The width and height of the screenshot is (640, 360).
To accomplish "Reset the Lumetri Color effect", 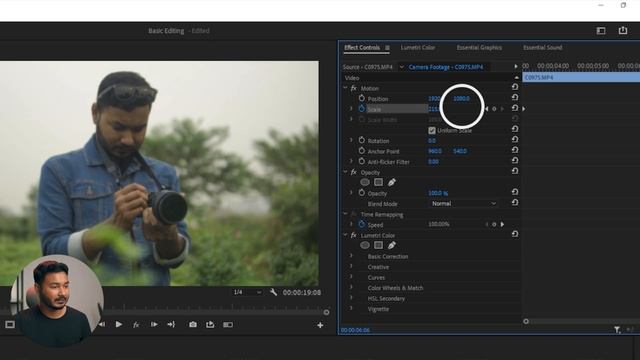I will tap(515, 234).
